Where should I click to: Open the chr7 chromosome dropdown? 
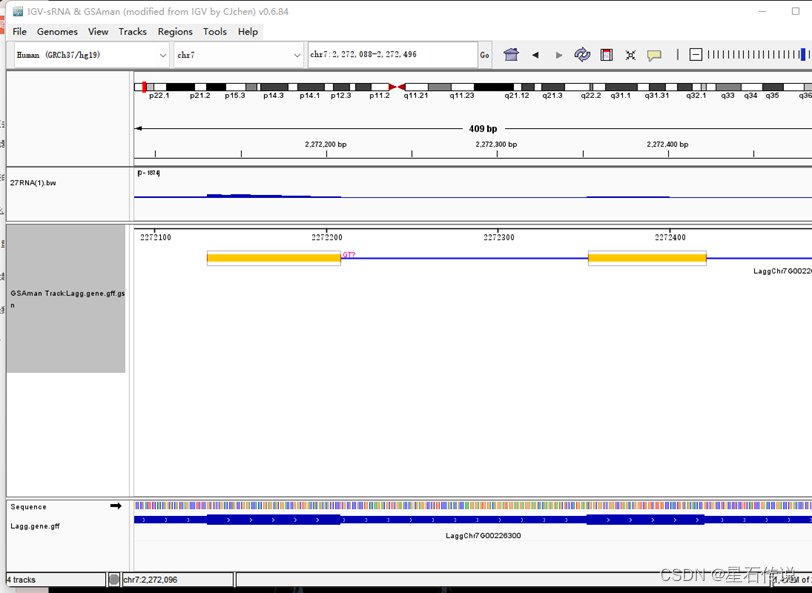tap(239, 55)
